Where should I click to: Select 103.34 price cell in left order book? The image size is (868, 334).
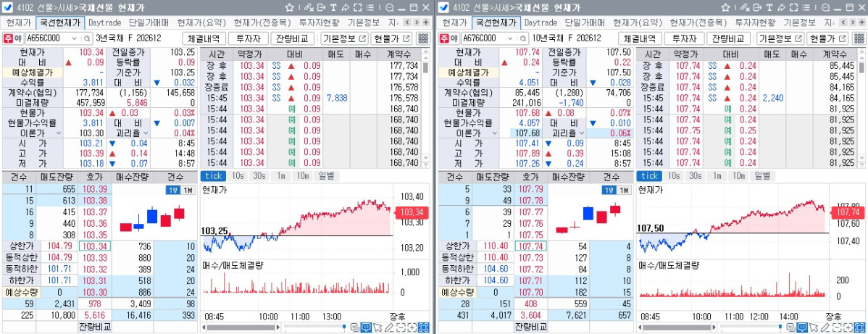point(95,246)
